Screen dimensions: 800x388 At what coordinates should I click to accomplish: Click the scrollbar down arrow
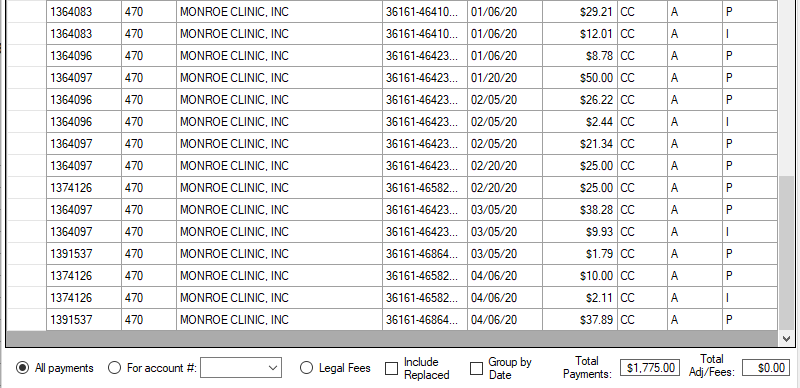786,338
